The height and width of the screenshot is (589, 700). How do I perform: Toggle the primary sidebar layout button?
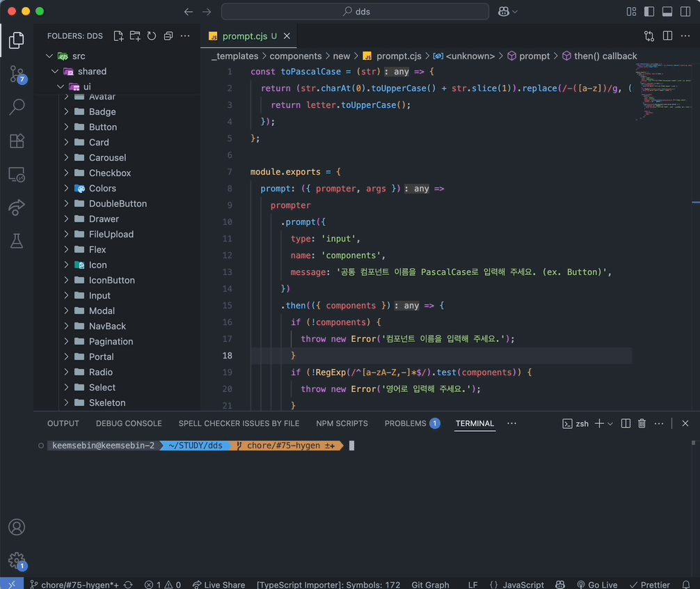tap(649, 12)
